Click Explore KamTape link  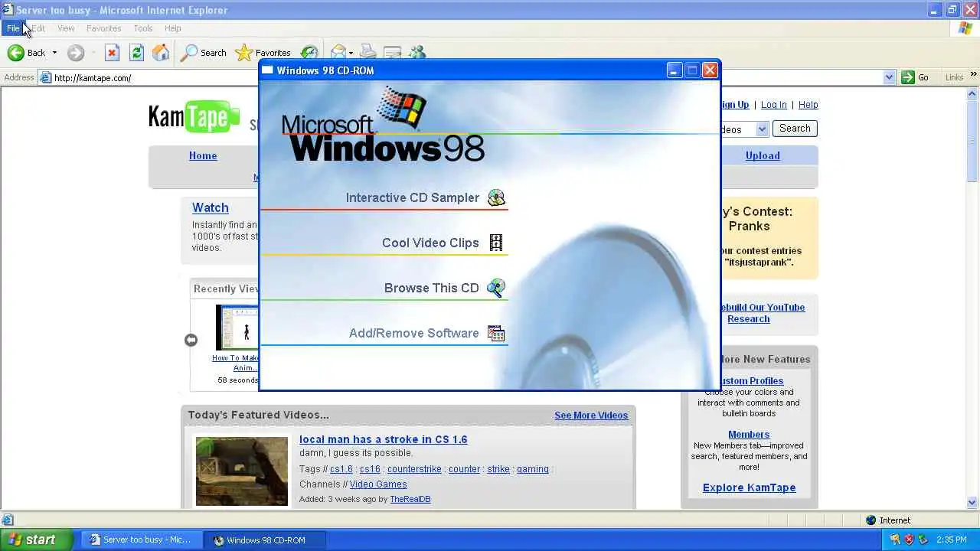[749, 487]
